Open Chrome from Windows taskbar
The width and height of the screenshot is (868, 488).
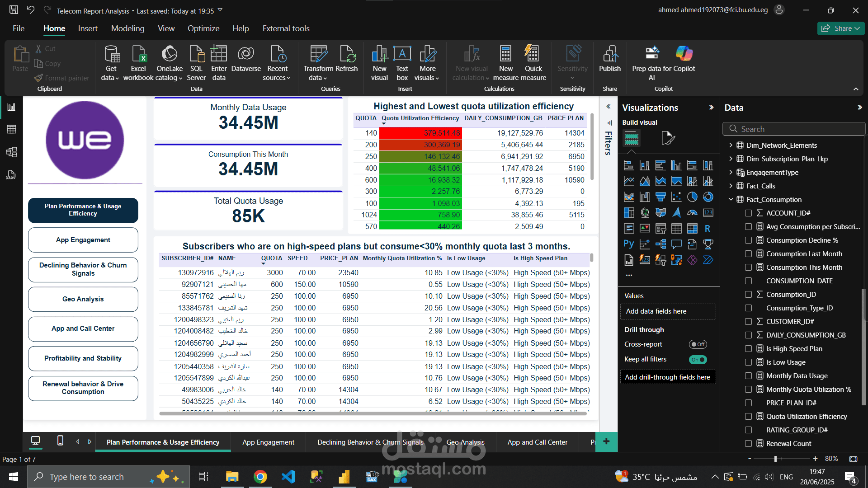pyautogui.click(x=260, y=477)
